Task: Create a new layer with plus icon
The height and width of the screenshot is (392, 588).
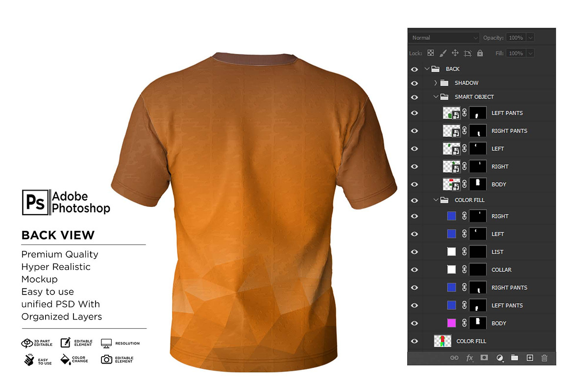Action: 530,358
